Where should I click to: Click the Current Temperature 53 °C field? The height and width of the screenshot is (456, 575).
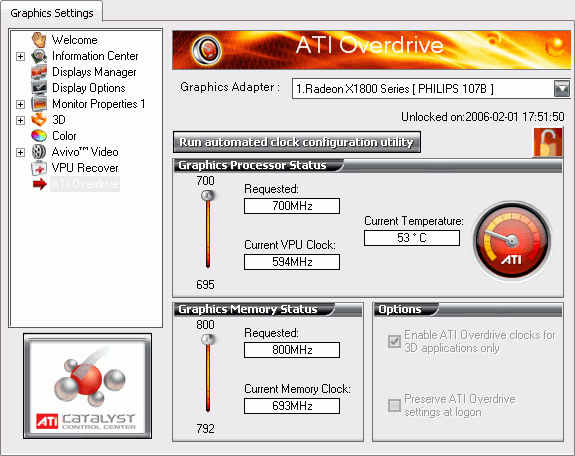click(x=412, y=238)
